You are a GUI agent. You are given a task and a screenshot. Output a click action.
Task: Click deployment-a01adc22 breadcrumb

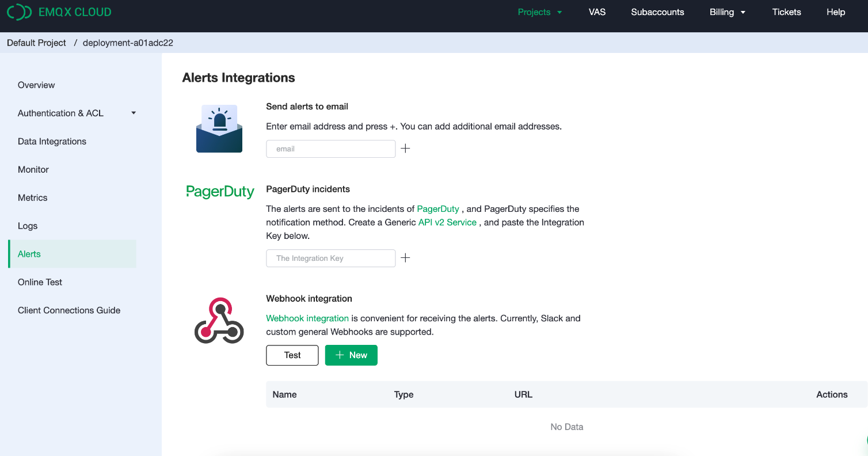128,43
